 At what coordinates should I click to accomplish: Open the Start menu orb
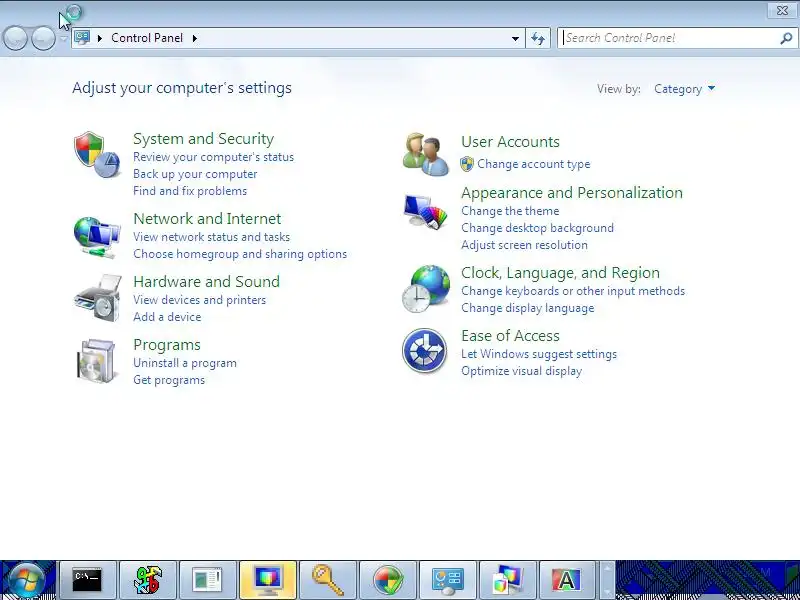pos(26,580)
